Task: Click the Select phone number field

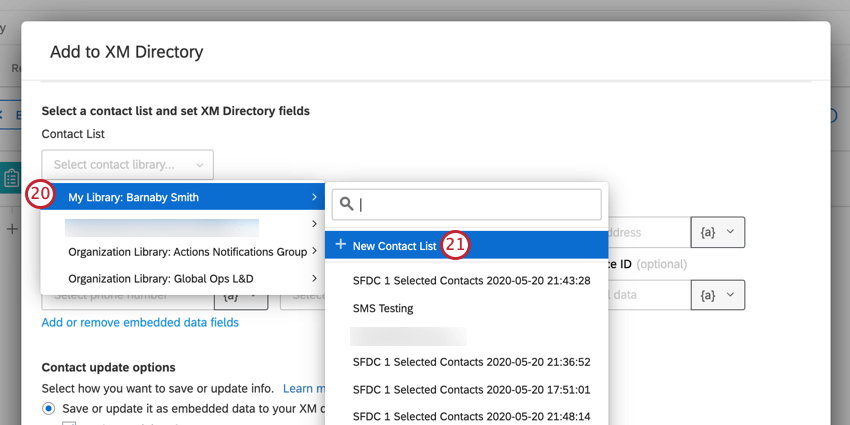Action: 128,301
